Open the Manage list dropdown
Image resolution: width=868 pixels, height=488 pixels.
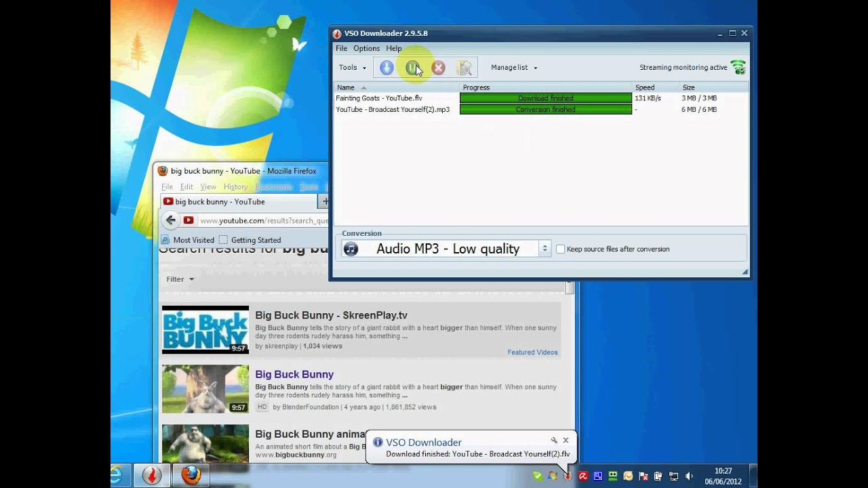point(514,68)
